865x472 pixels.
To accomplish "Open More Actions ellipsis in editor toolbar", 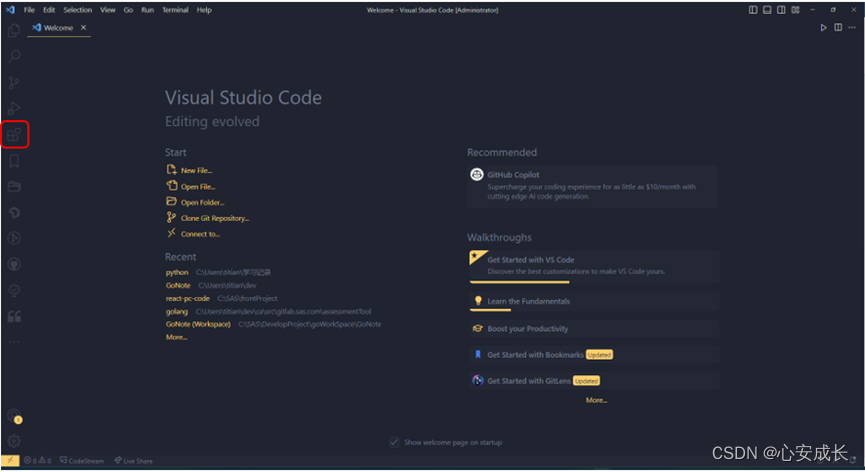I will tap(852, 28).
